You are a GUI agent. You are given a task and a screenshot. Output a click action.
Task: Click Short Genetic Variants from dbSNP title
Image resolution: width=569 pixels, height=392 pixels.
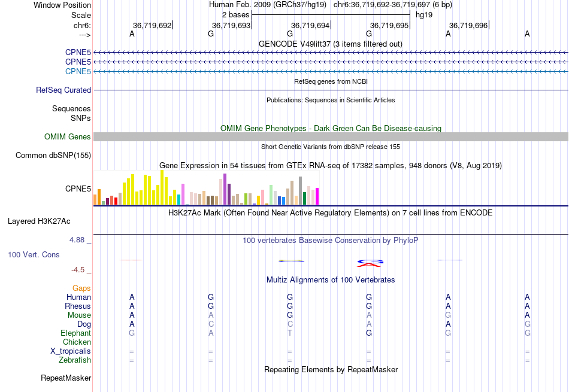(331, 147)
